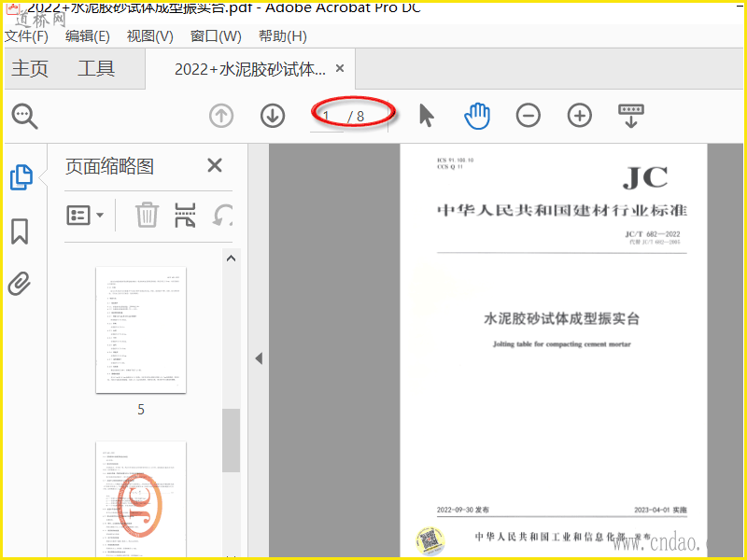This screenshot has width=747, height=560.
Task: Click the document title 水泥胶砂试体成型振实台
Action: (562, 318)
